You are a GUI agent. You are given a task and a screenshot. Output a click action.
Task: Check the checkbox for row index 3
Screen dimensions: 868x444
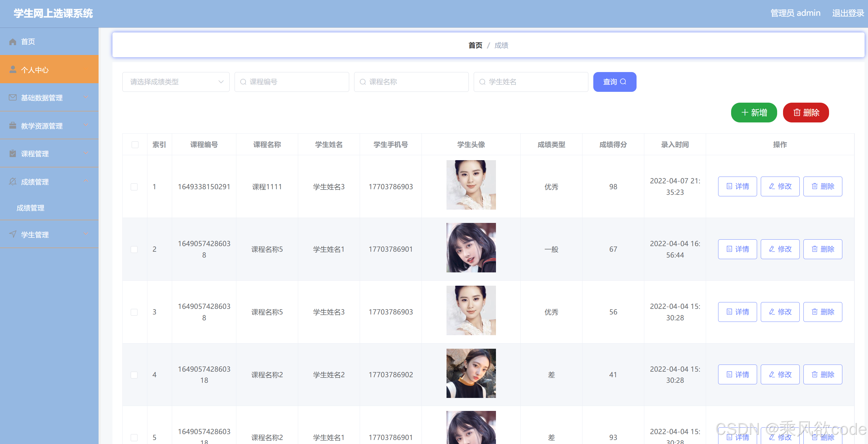pyautogui.click(x=134, y=312)
